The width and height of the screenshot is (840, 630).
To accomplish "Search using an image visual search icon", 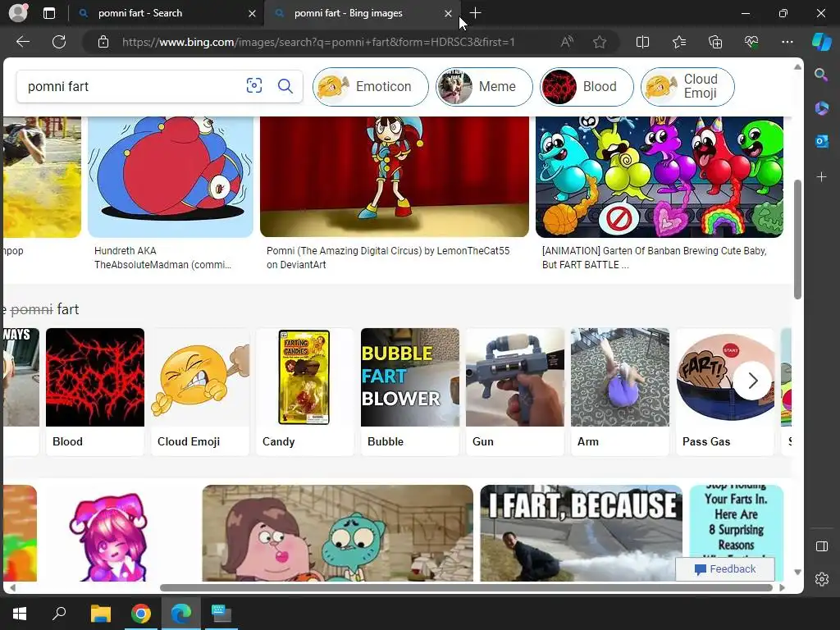I will pyautogui.click(x=254, y=85).
